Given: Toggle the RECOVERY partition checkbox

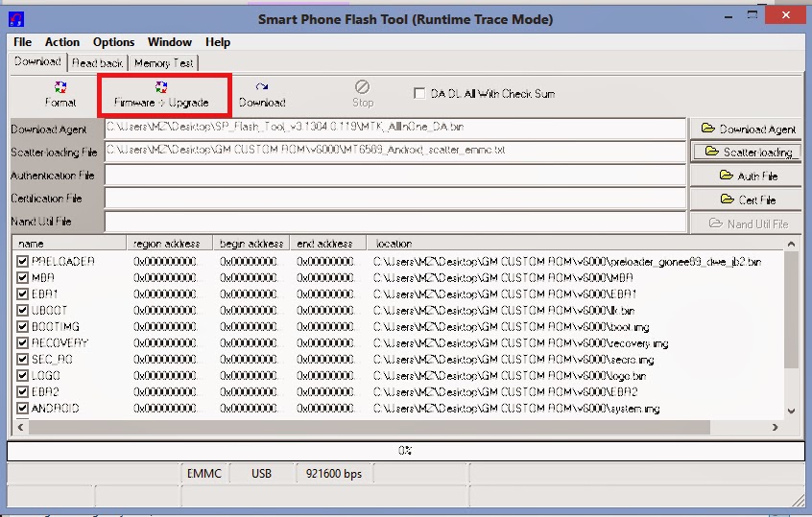Looking at the screenshot, I should click(23, 343).
